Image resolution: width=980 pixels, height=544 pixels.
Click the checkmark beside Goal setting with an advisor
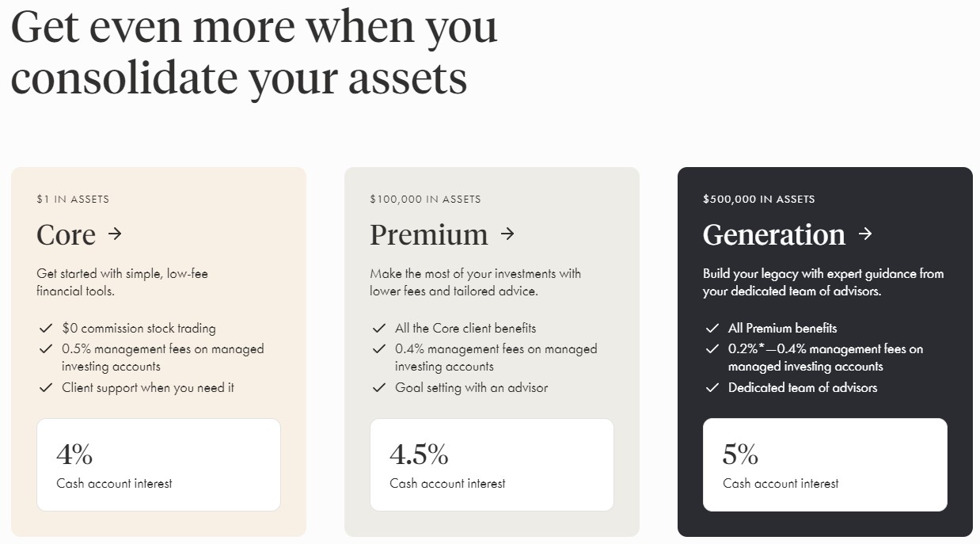tap(378, 388)
